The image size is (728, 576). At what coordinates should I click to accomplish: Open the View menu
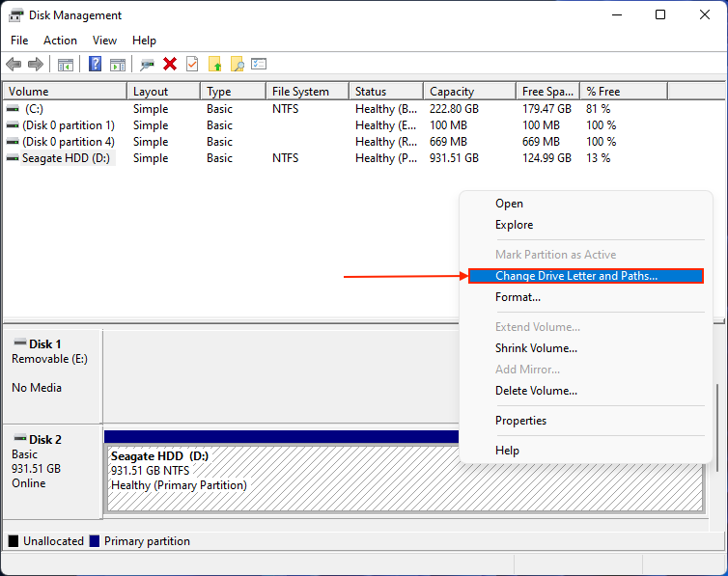click(x=104, y=41)
